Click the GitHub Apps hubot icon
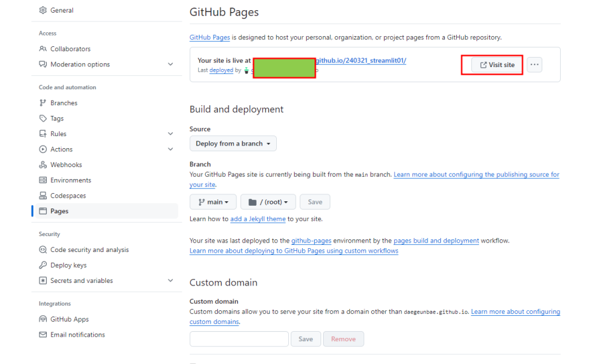The image size is (593, 364). pos(42,320)
